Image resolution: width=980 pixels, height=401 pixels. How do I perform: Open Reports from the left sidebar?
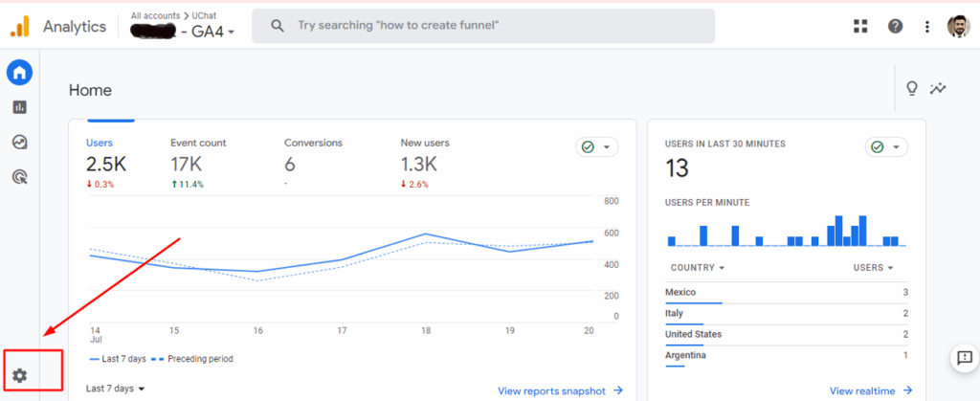click(19, 107)
